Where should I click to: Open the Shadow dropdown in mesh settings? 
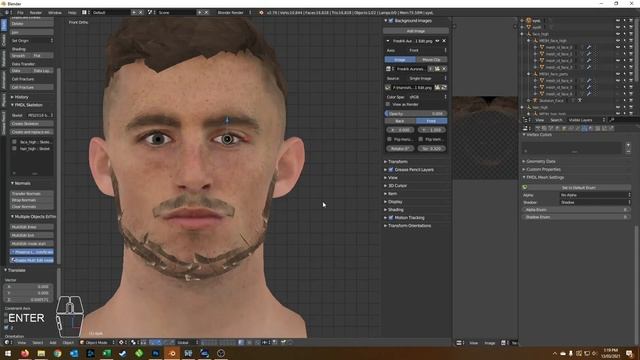[x=595, y=202]
